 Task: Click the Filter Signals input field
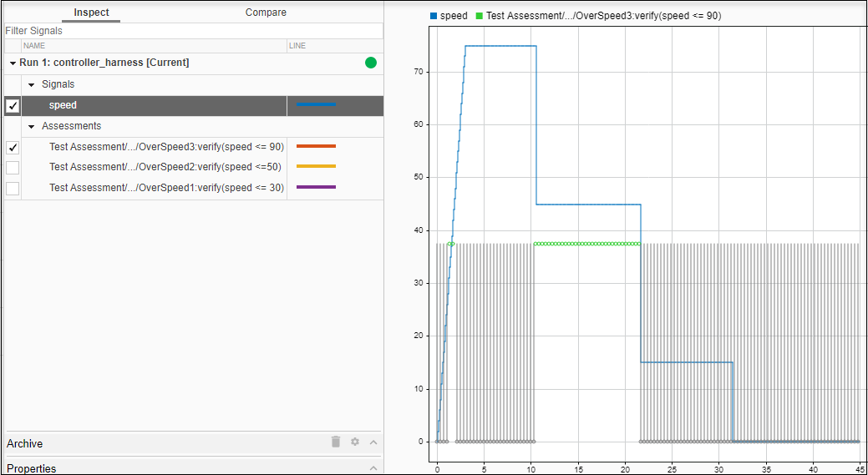[192, 31]
